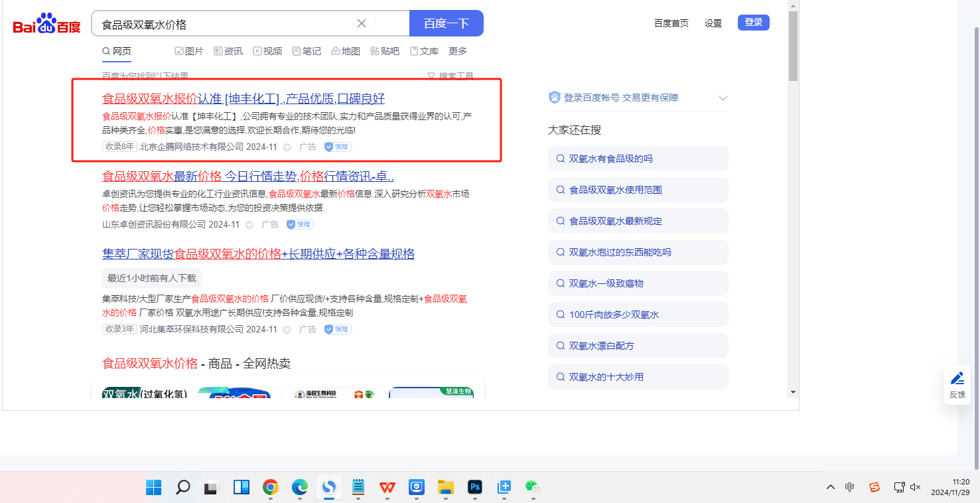The width and height of the screenshot is (980, 503).
Task: Open the 搜索工具 filter dropdown
Action: [451, 76]
